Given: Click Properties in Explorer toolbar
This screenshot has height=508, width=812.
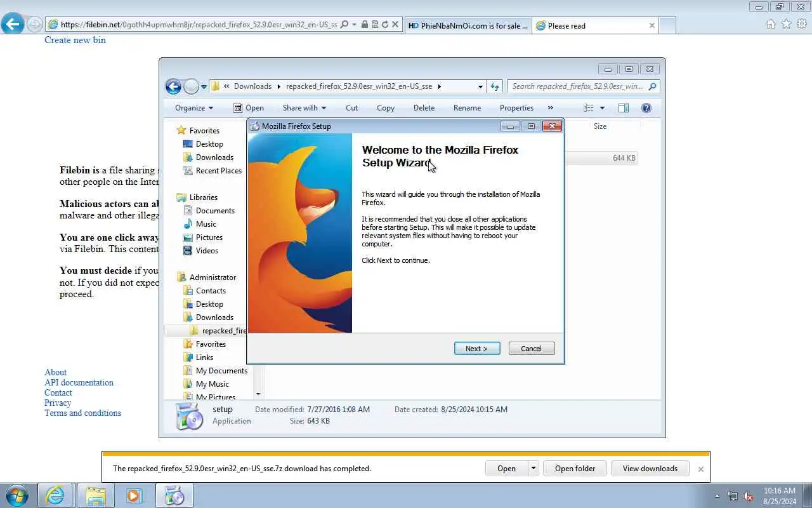Looking at the screenshot, I should (516, 108).
